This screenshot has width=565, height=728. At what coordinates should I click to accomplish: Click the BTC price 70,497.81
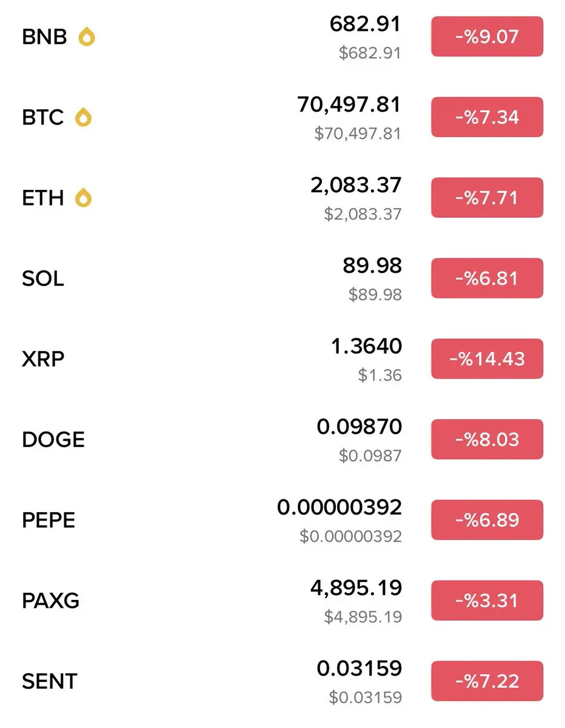[349, 106]
